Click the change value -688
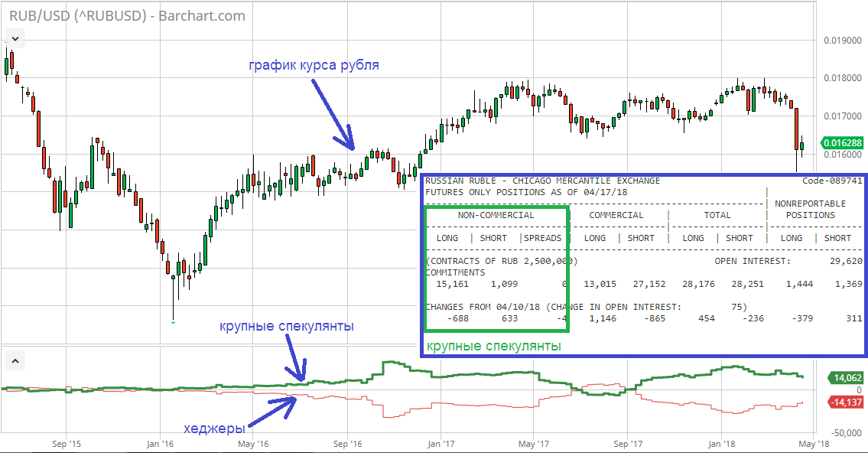The width and height of the screenshot is (868, 453). tap(458, 318)
